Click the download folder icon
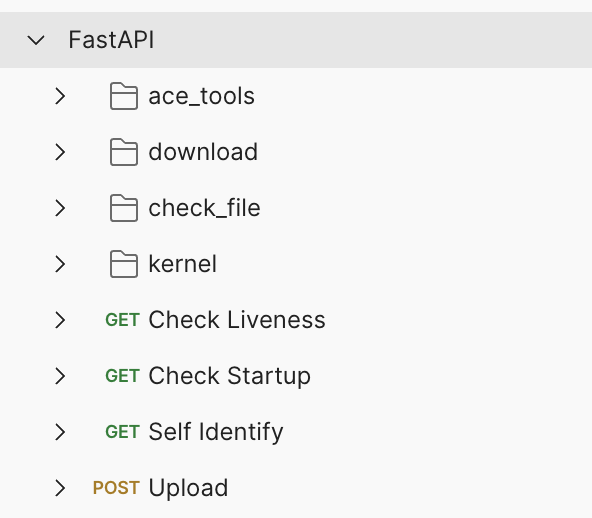The image size is (592, 518). coord(124,152)
